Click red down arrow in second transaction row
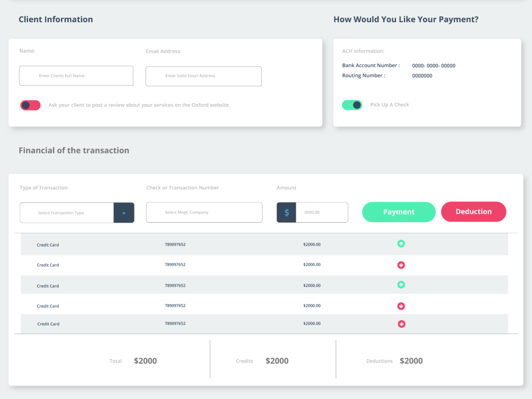532x399 pixels. coord(401,265)
